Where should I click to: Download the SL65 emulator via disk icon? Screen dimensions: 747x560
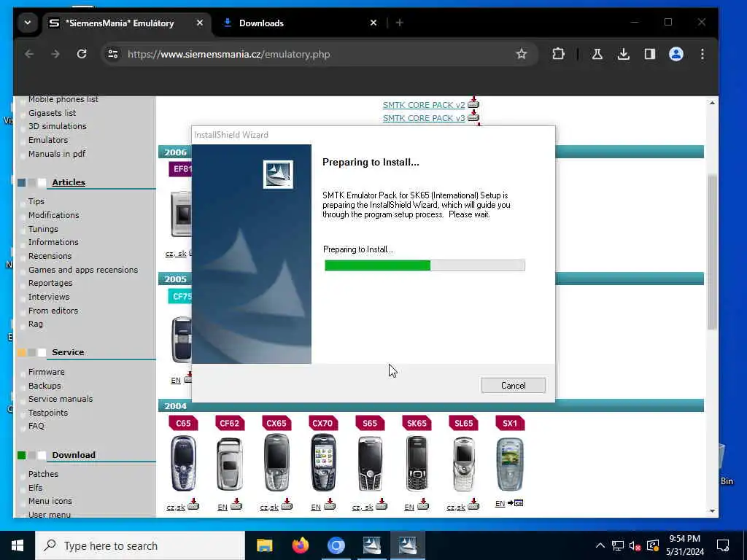pos(473,504)
